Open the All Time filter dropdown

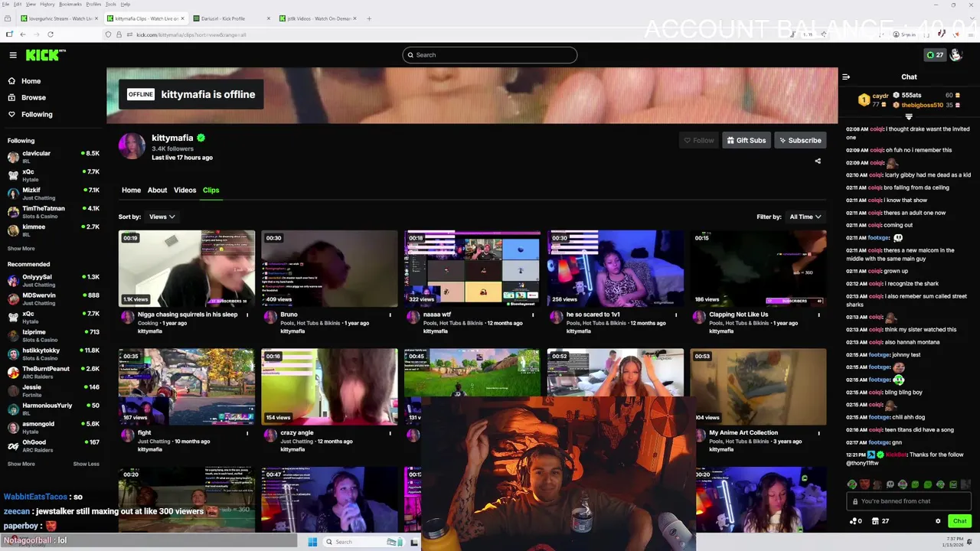click(805, 217)
